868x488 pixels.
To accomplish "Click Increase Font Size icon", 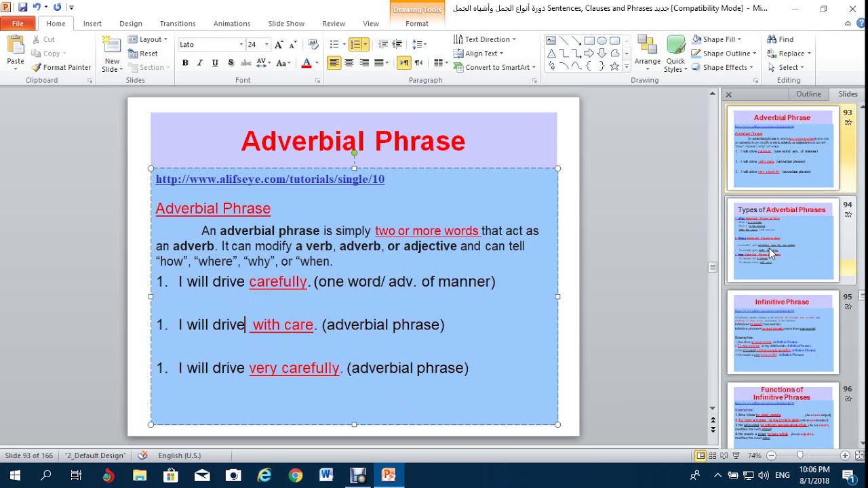I will [x=280, y=44].
